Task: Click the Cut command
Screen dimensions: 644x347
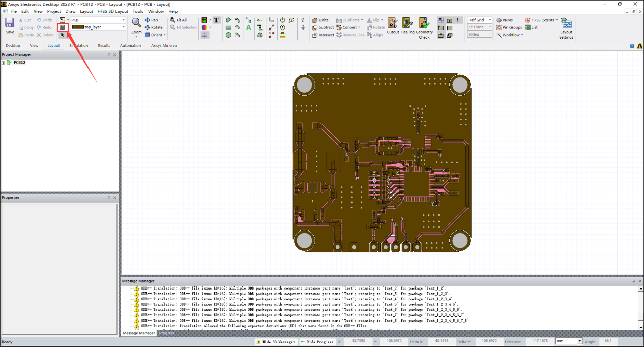Action: tap(24, 20)
